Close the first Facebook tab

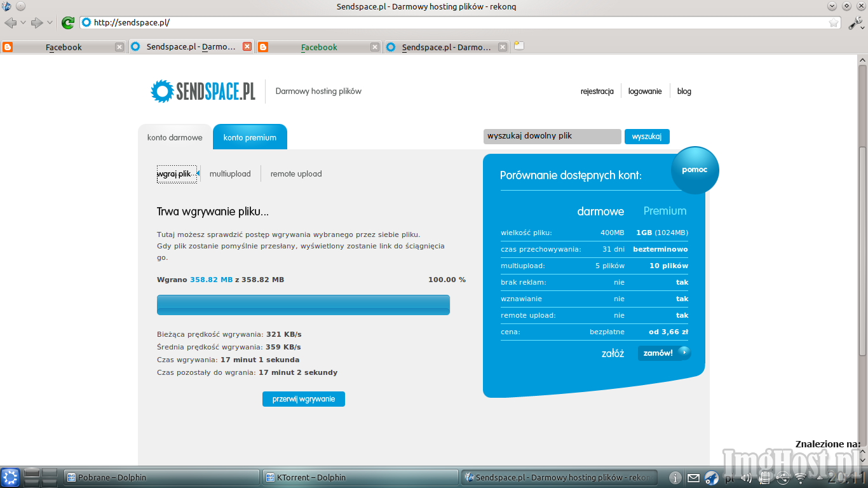click(x=119, y=47)
